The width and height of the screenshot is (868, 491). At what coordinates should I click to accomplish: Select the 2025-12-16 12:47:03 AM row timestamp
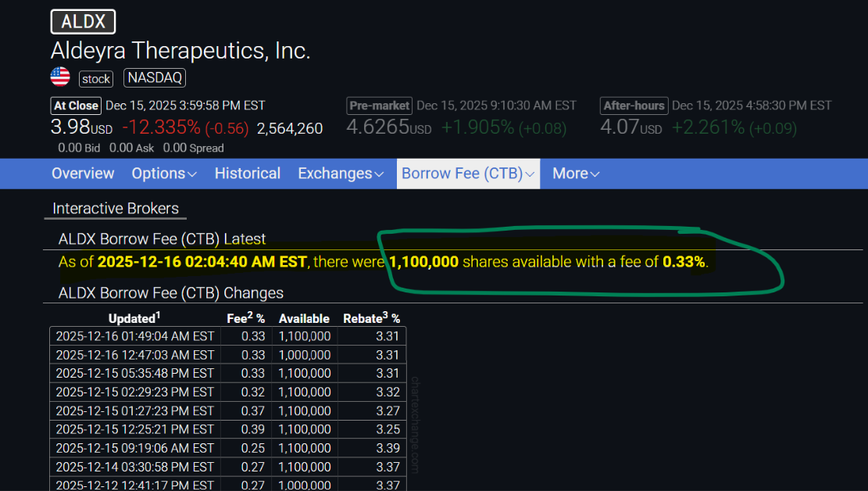pyautogui.click(x=135, y=355)
